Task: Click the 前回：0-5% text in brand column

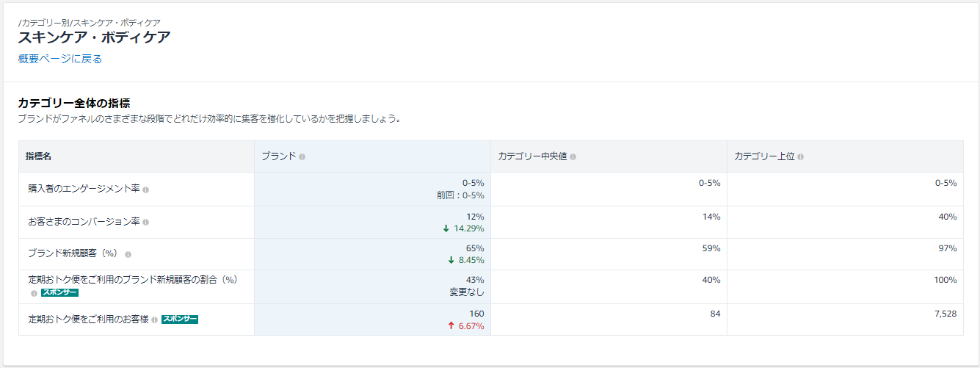Action: coord(460,195)
